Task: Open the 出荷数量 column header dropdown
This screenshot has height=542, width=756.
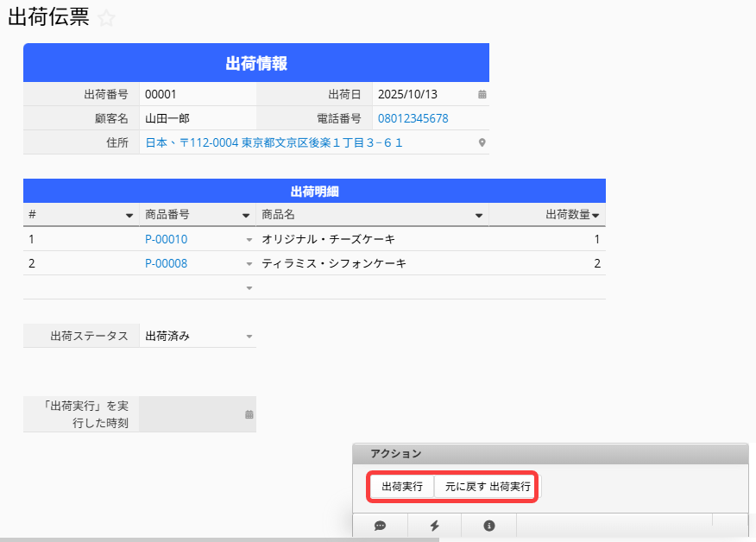Action: pos(595,215)
